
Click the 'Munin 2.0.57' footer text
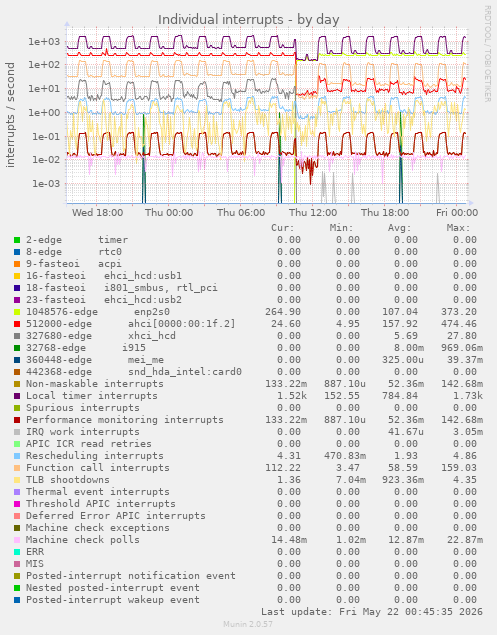coord(248,624)
